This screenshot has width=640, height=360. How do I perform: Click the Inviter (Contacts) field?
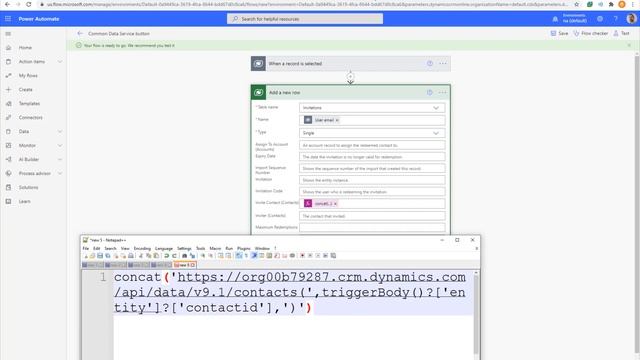tap(372, 216)
